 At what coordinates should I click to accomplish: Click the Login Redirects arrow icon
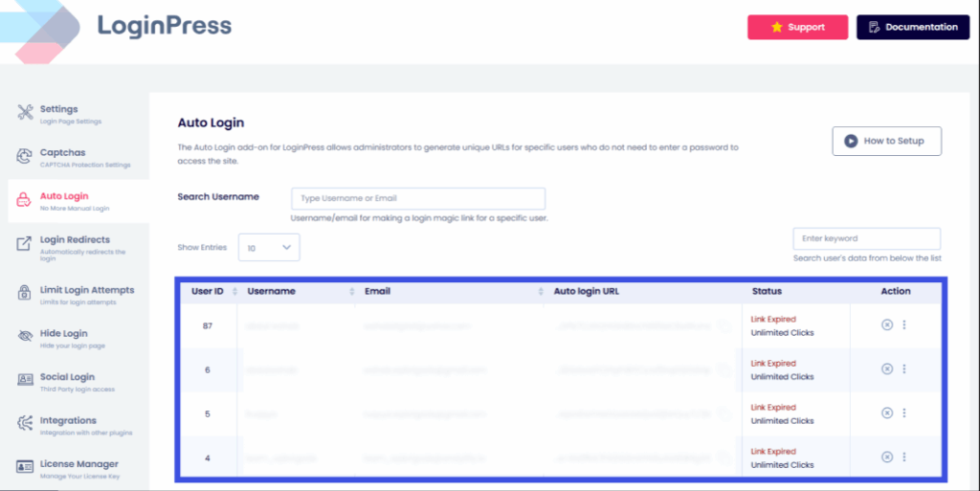tap(24, 244)
